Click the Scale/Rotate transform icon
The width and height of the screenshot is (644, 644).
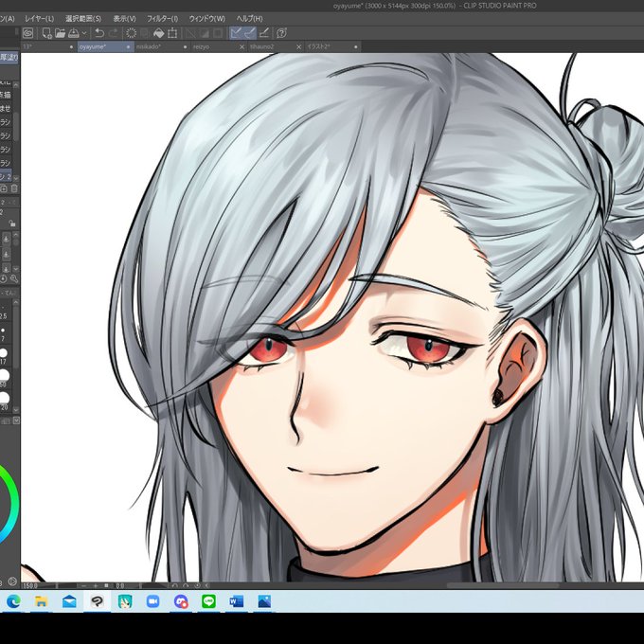(172, 33)
